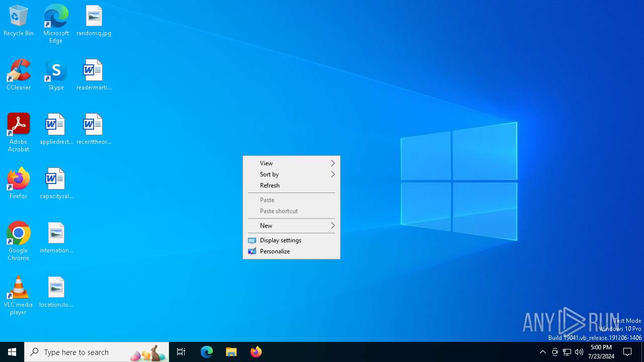This screenshot has height=362, width=644.
Task: Select the recenttheor Word document
Action: [94, 130]
